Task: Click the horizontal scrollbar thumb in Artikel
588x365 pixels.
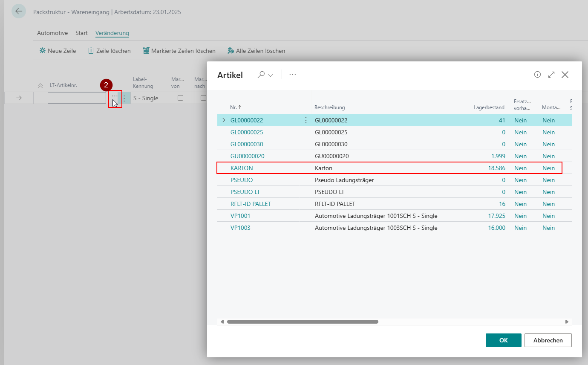Action: (303, 322)
